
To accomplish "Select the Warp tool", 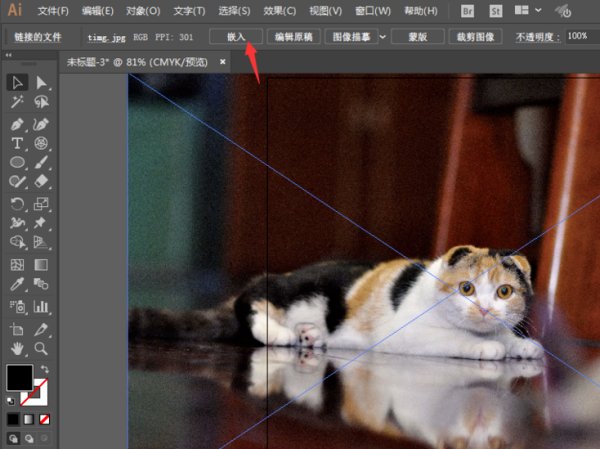I will pyautogui.click(x=17, y=223).
